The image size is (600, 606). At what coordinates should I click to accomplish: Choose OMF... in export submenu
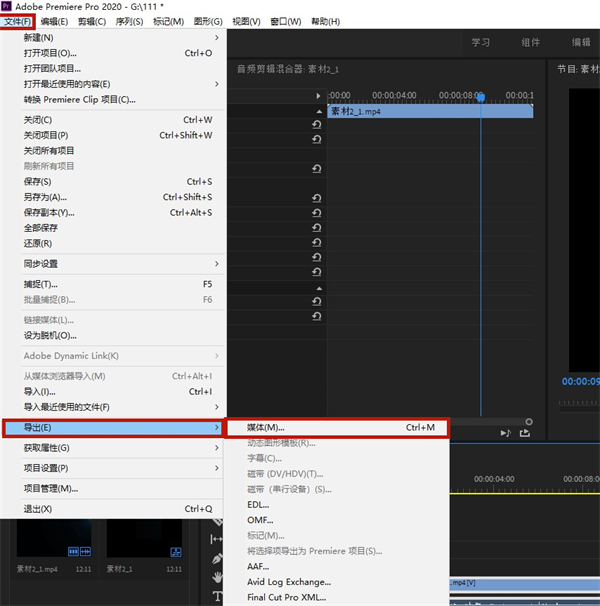(337, 520)
